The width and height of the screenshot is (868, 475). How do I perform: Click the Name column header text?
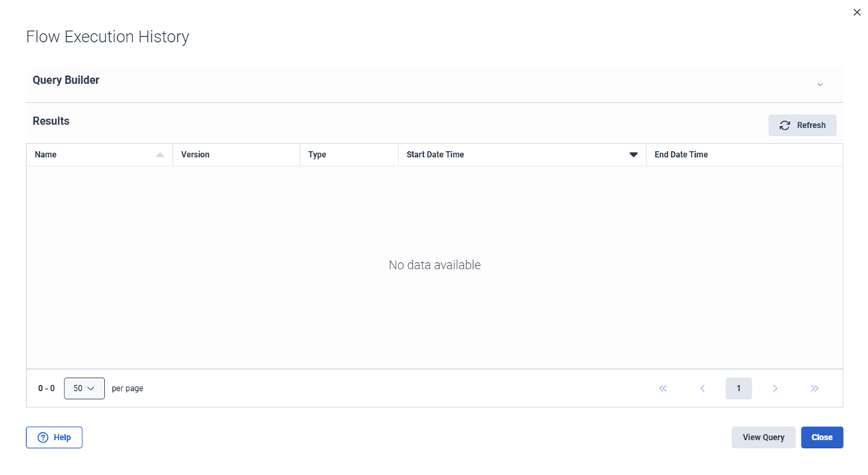coord(46,155)
